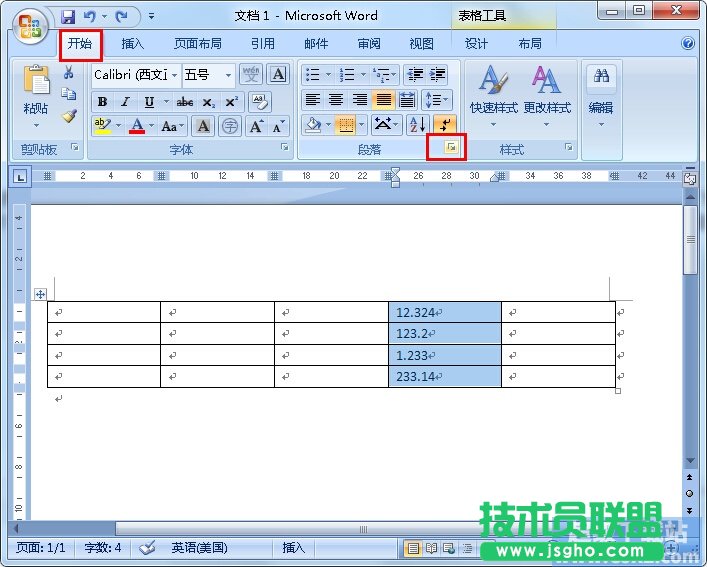Toggle Italic formatting
Screen dimensions: 707x567
tap(125, 102)
